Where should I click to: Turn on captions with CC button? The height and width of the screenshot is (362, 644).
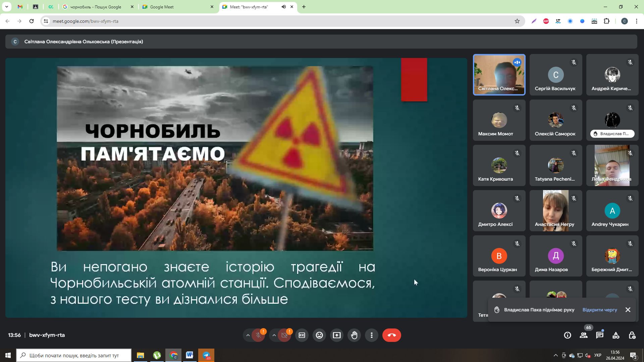pyautogui.click(x=302, y=335)
